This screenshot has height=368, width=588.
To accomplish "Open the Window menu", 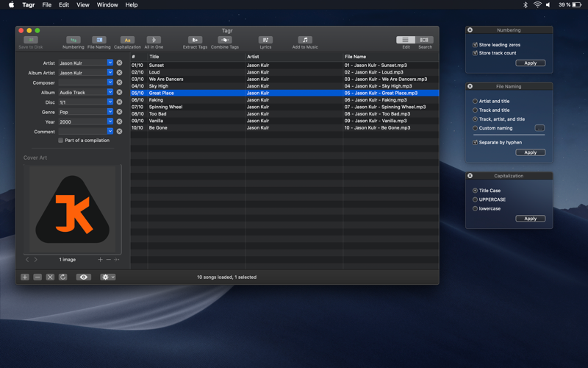I will (107, 5).
